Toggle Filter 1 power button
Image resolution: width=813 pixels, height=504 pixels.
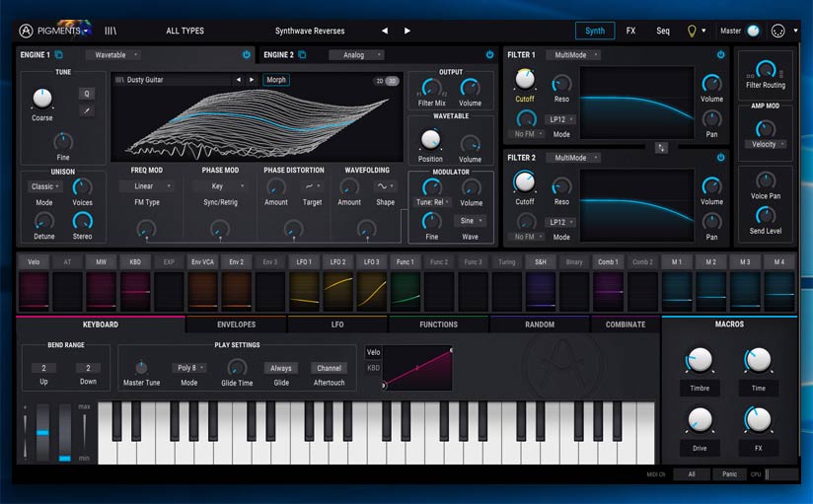tap(720, 54)
